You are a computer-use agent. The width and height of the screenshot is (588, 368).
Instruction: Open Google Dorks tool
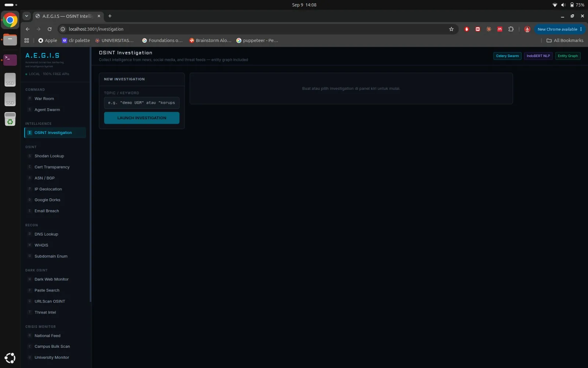[x=55, y=200]
